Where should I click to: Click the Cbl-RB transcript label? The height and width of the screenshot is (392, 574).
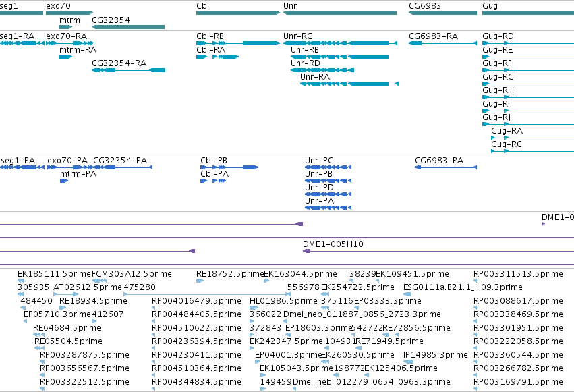click(210, 36)
